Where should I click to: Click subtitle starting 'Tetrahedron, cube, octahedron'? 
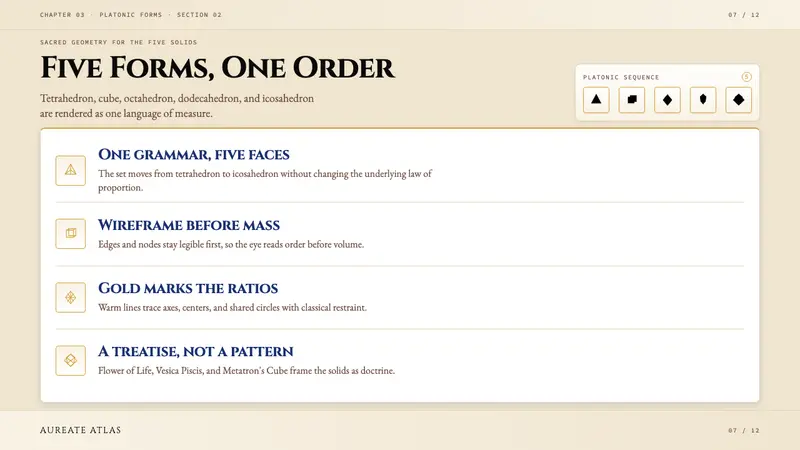click(177, 106)
